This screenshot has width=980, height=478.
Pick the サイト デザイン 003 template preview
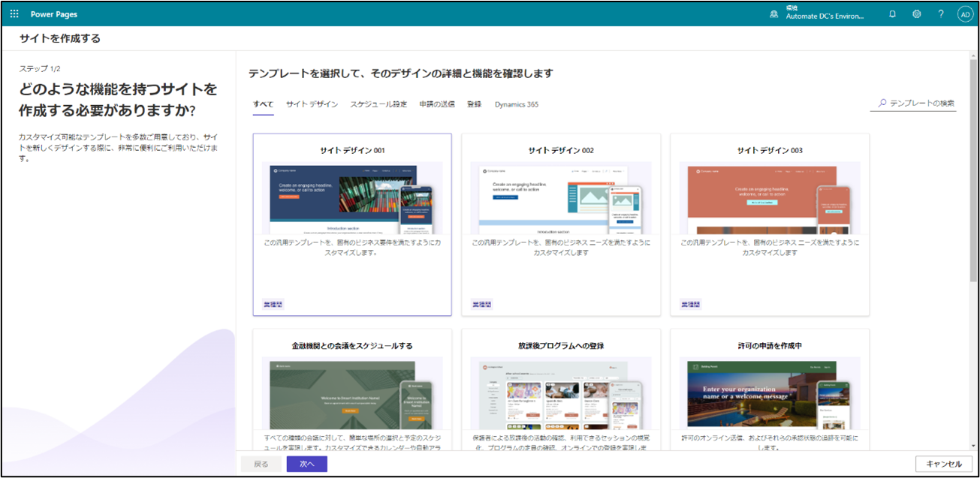coord(769,198)
